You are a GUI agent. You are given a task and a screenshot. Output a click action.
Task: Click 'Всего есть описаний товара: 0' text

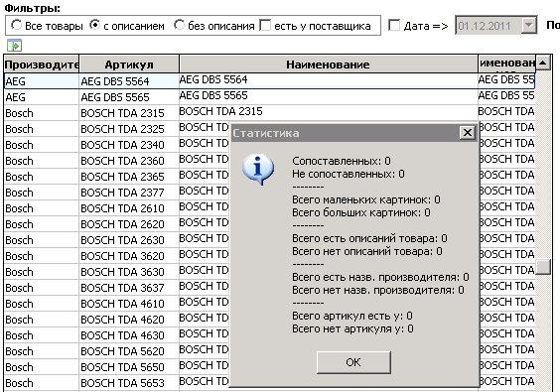tap(369, 238)
